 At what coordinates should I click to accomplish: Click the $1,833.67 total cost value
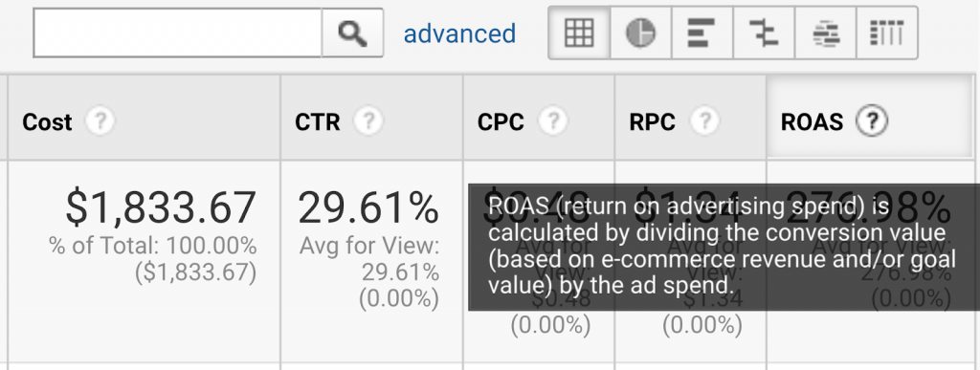[161, 207]
